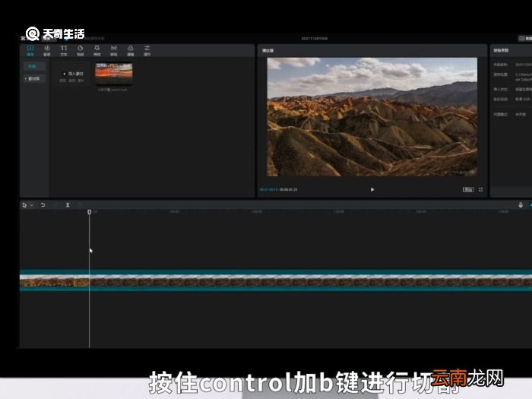Screen dimensions: 532x399
Task: Open the Transitions tab with the bowtie icon
Action: point(114,51)
